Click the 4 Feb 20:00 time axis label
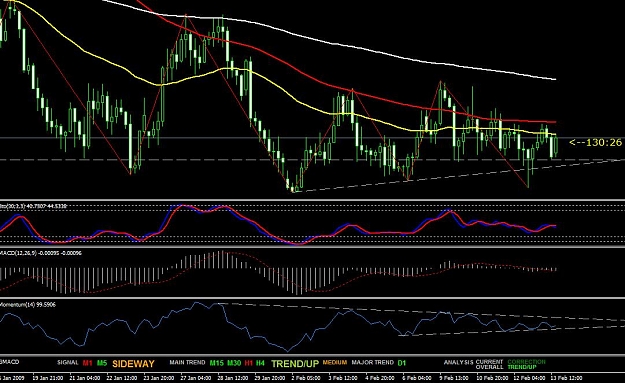 [x=380, y=378]
